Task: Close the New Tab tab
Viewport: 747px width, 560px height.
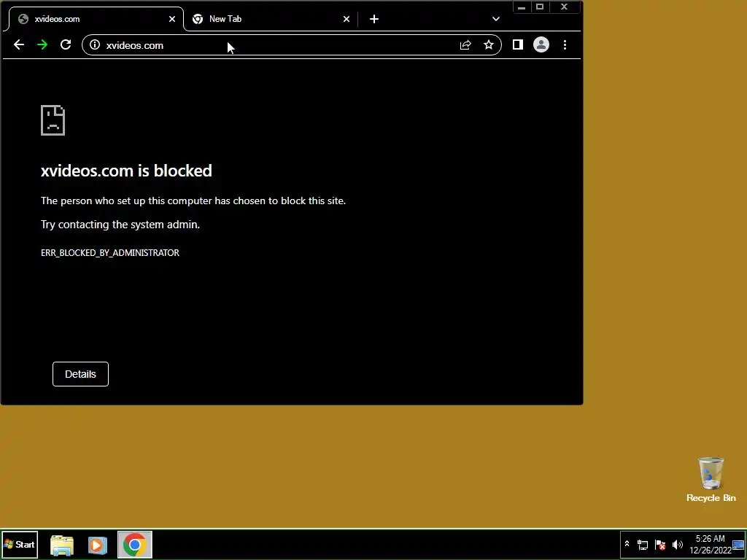Action: (347, 19)
